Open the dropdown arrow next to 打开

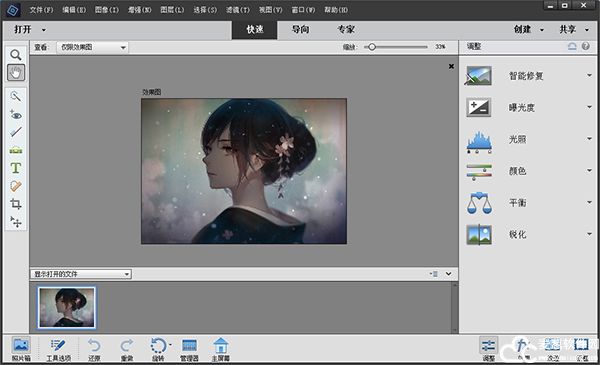click(44, 30)
